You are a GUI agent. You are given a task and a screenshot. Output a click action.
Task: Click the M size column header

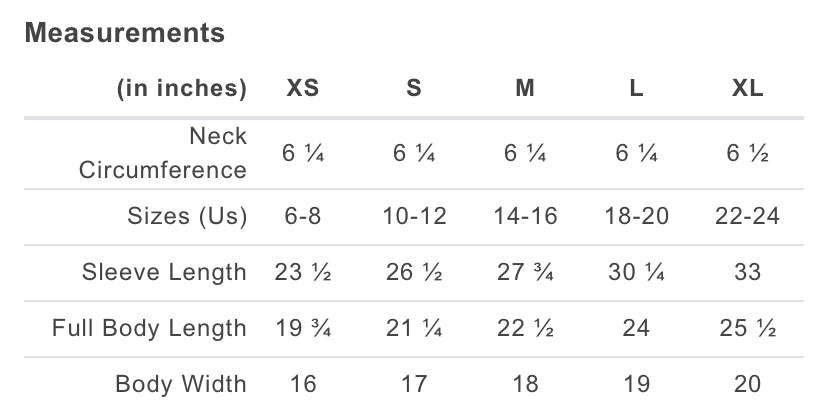click(525, 88)
